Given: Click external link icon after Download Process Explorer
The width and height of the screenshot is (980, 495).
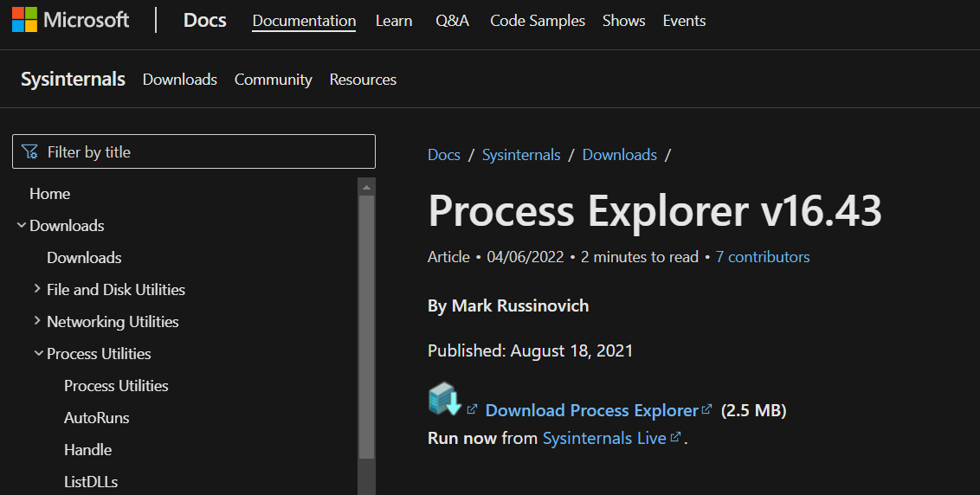Looking at the screenshot, I should pos(707,408).
